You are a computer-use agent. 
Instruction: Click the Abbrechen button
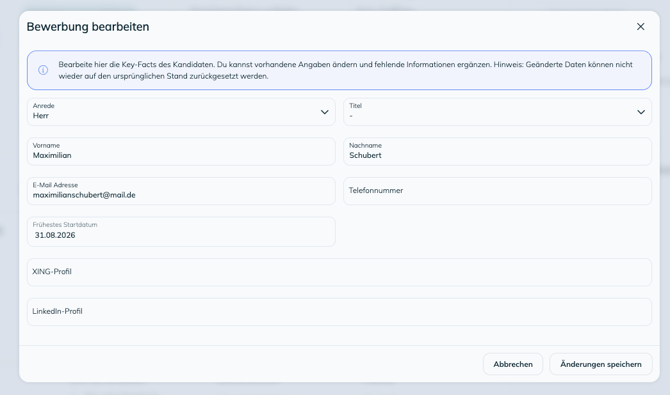click(x=513, y=364)
